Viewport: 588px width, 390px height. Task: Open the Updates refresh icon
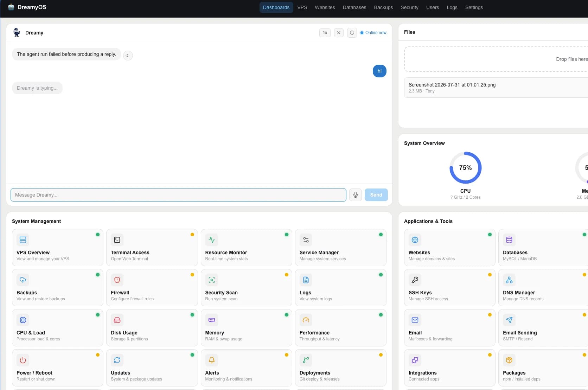tap(117, 360)
